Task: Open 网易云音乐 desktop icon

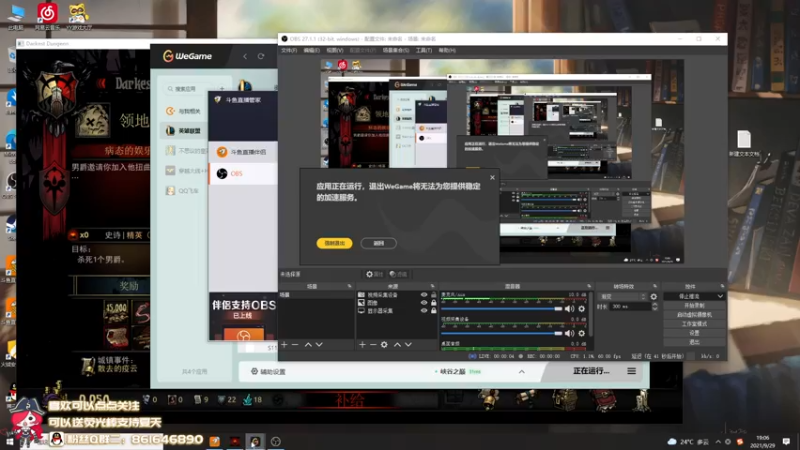Action: [47, 16]
